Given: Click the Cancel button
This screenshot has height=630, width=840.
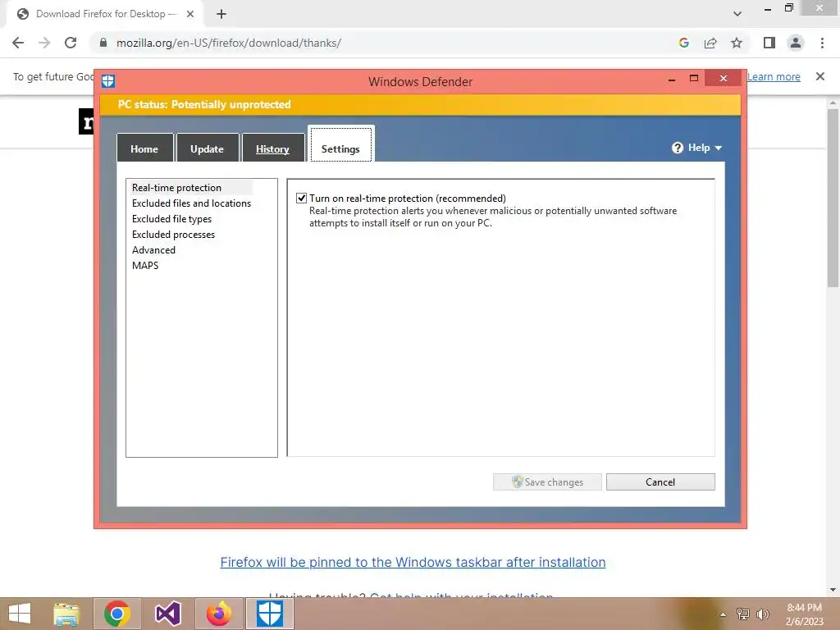Looking at the screenshot, I should click(x=660, y=482).
